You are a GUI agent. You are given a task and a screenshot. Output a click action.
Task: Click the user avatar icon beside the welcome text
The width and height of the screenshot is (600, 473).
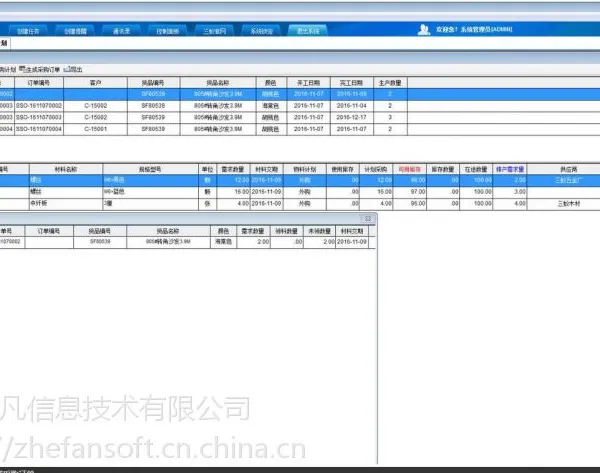click(x=424, y=29)
